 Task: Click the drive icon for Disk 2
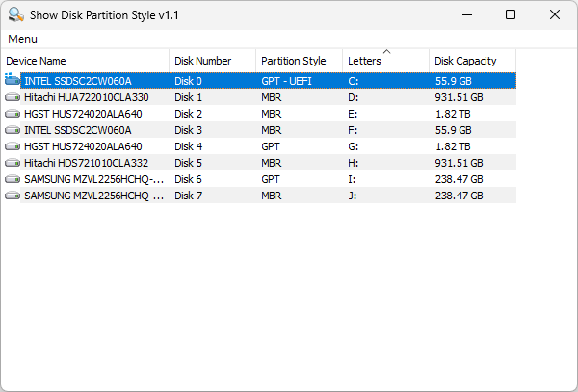click(x=13, y=114)
